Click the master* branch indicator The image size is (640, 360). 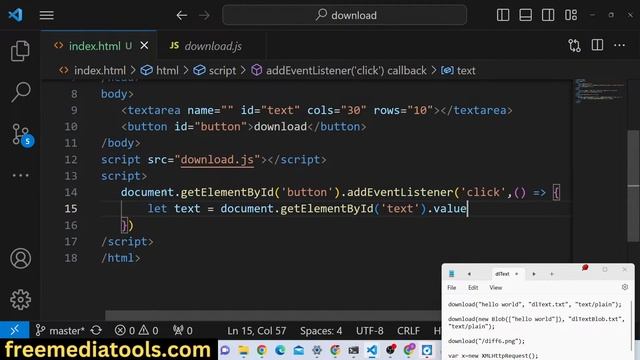click(60, 330)
